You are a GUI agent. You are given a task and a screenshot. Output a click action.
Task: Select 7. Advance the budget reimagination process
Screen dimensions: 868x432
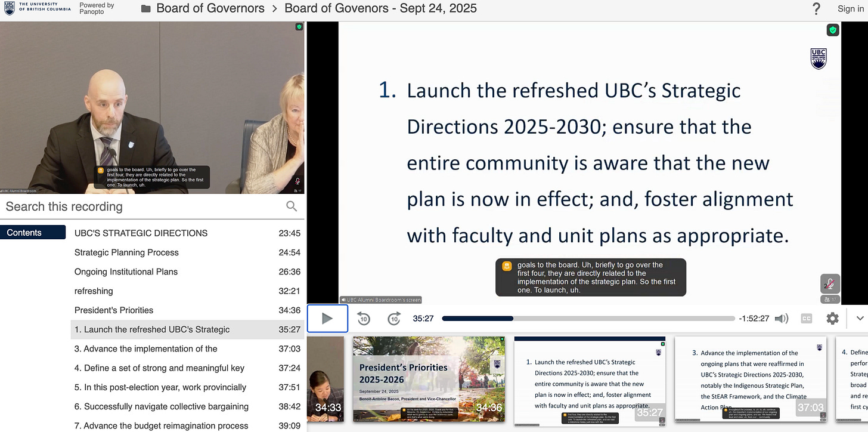pos(187,425)
